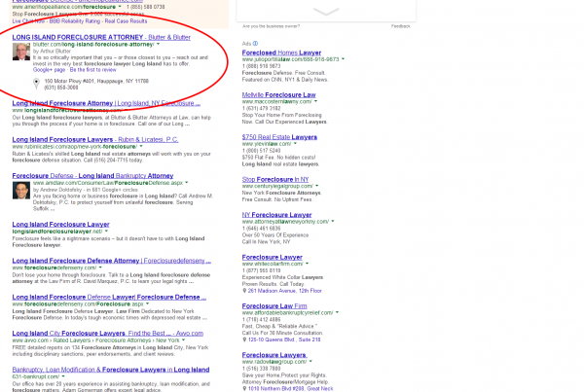Click pin icon next to 261 Madison Avenue
Screen dimensions: 584x392
tap(244, 291)
